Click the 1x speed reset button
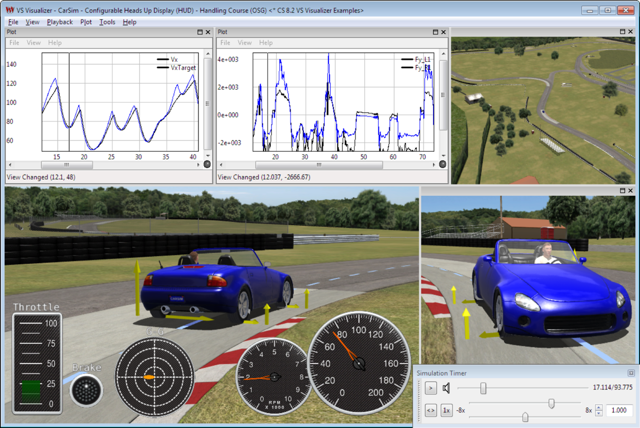Image resolution: width=640 pixels, height=428 pixels. coord(447,411)
